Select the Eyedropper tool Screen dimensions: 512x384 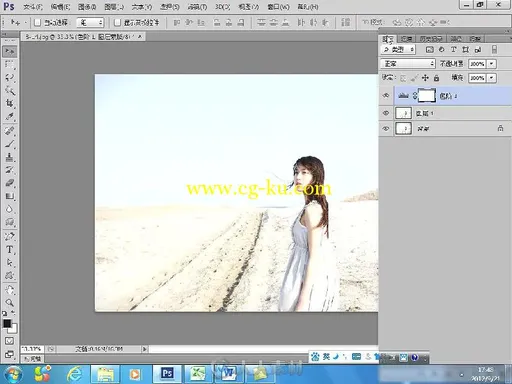(x=10, y=117)
